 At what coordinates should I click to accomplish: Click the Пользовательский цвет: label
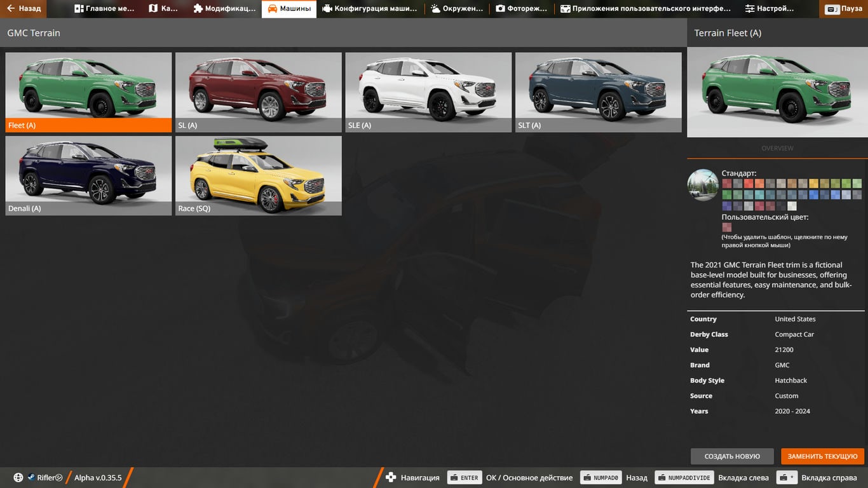[765, 217]
